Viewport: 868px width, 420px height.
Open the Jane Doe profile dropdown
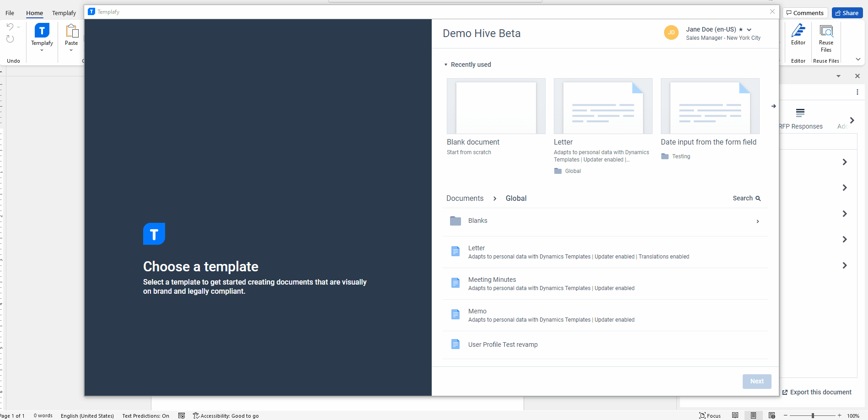[749, 29]
